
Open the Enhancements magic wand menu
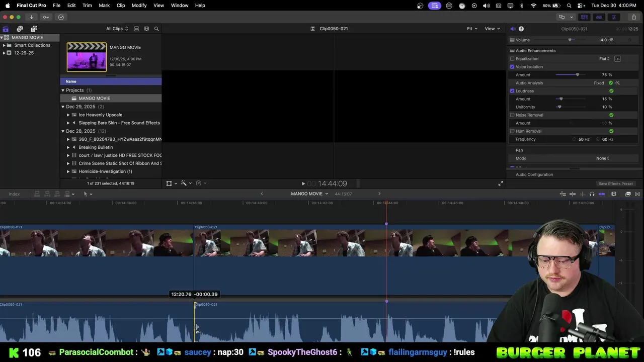(186, 184)
